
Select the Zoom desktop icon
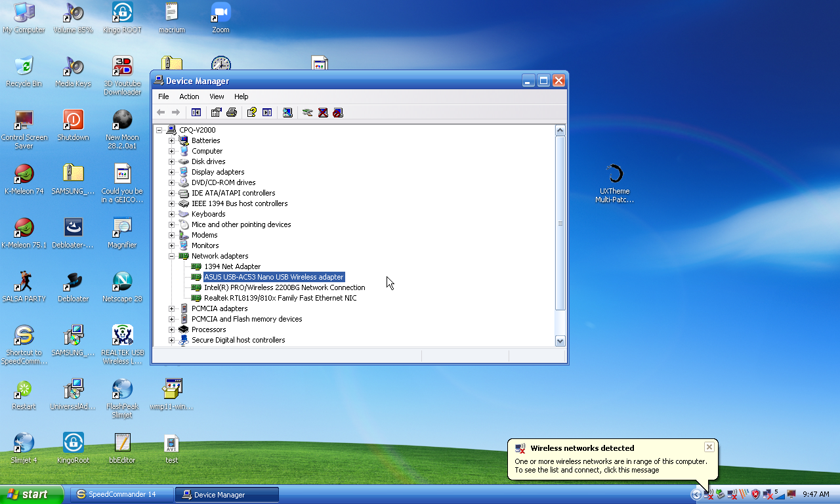coord(220,18)
